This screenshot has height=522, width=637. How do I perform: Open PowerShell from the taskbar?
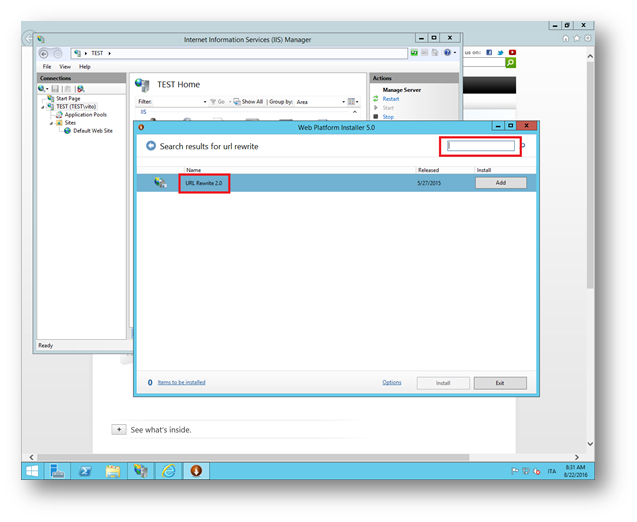[85, 471]
